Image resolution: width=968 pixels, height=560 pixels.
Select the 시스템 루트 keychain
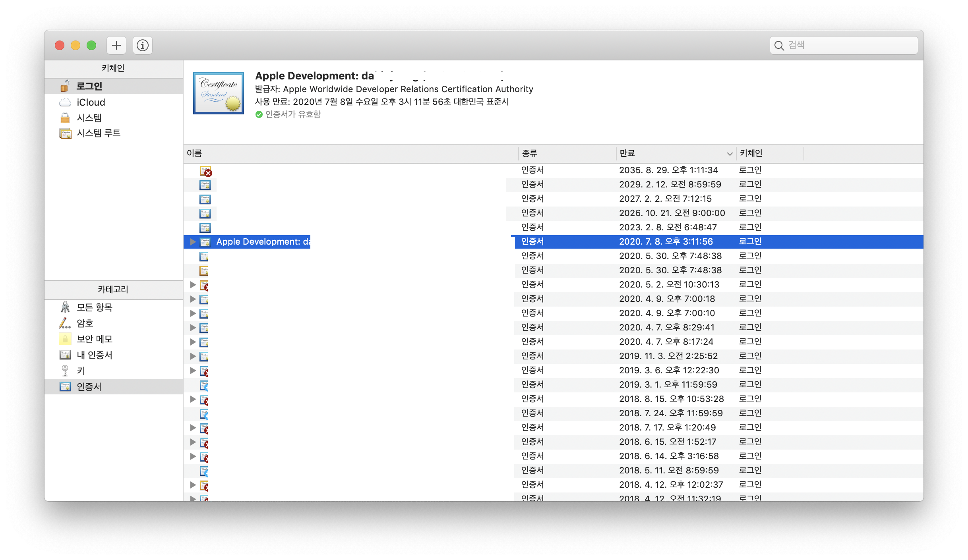[x=98, y=133]
